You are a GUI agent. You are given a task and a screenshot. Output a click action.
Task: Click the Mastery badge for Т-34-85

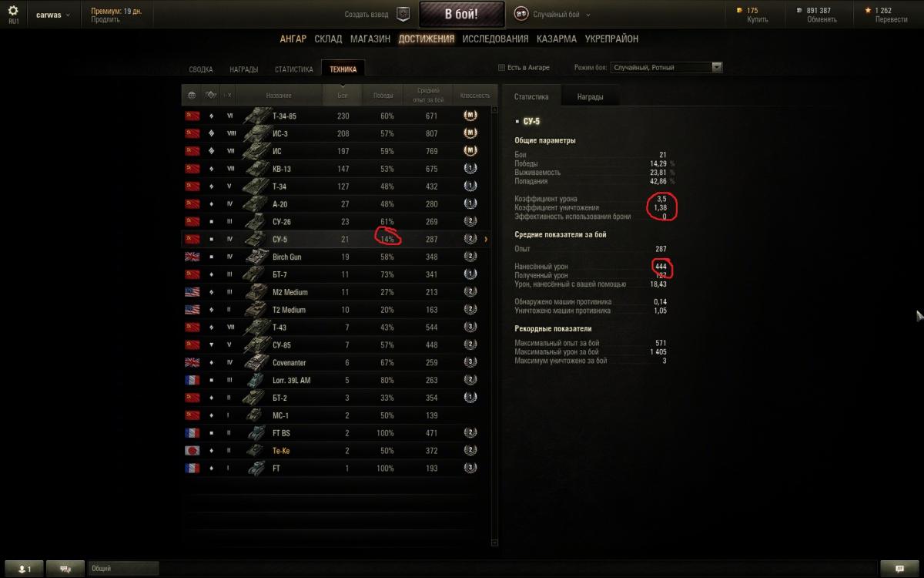click(x=470, y=116)
